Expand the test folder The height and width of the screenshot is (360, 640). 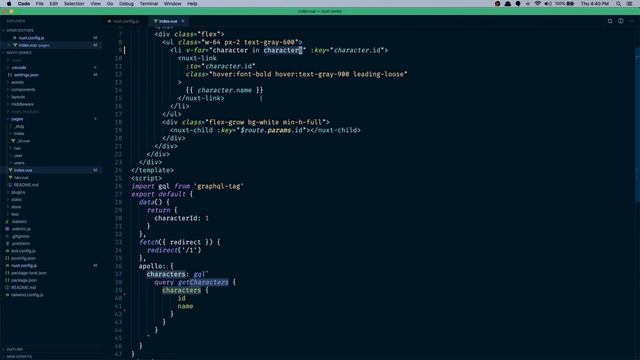15,214
